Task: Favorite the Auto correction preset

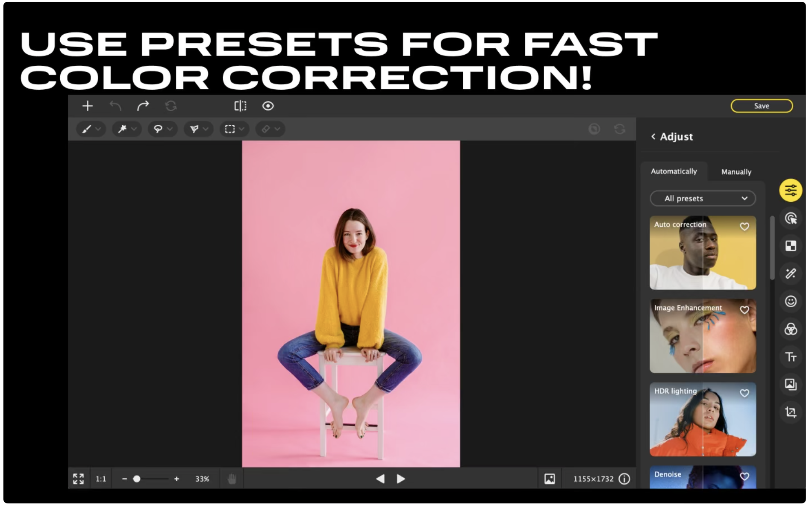Action: tap(745, 227)
